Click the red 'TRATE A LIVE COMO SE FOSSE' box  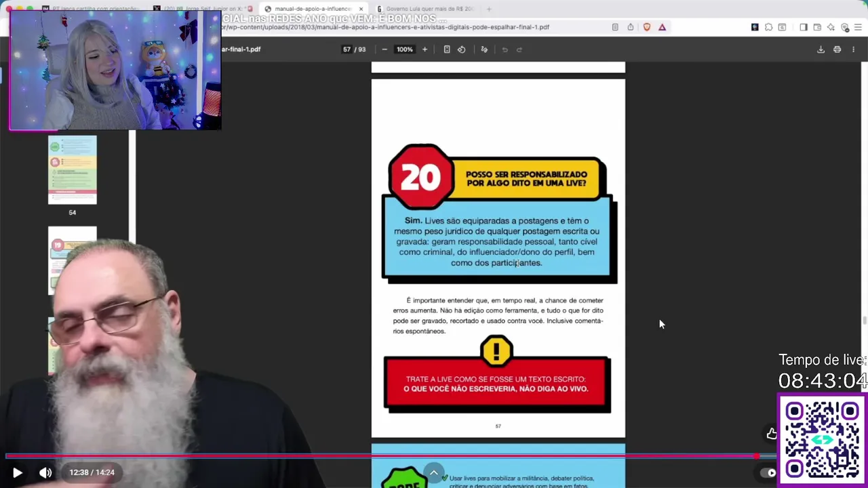click(497, 384)
